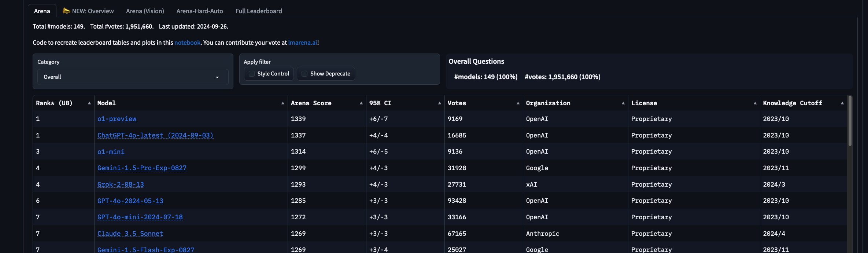Open the GPT-4o-mini-2024-07-18 link
The height and width of the screenshot is (253, 868).
click(x=140, y=217)
